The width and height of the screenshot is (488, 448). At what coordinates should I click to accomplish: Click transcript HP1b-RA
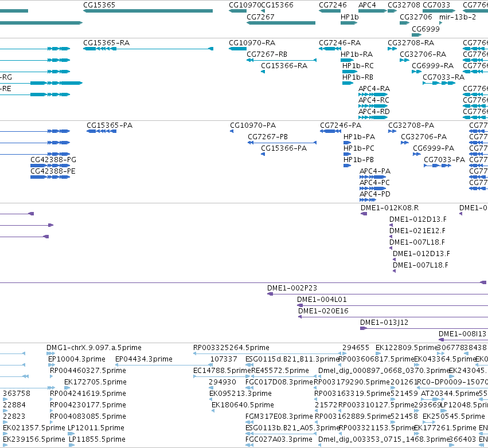click(x=356, y=54)
